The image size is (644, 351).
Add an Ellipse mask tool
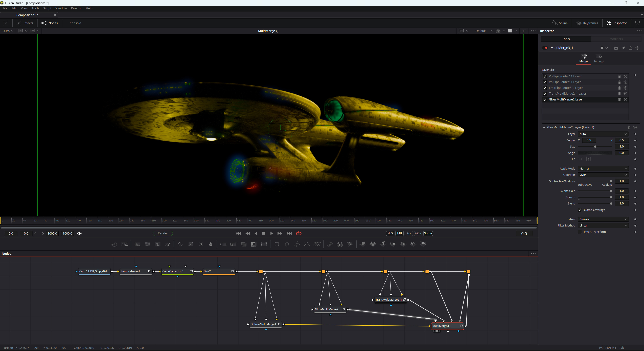(x=287, y=244)
